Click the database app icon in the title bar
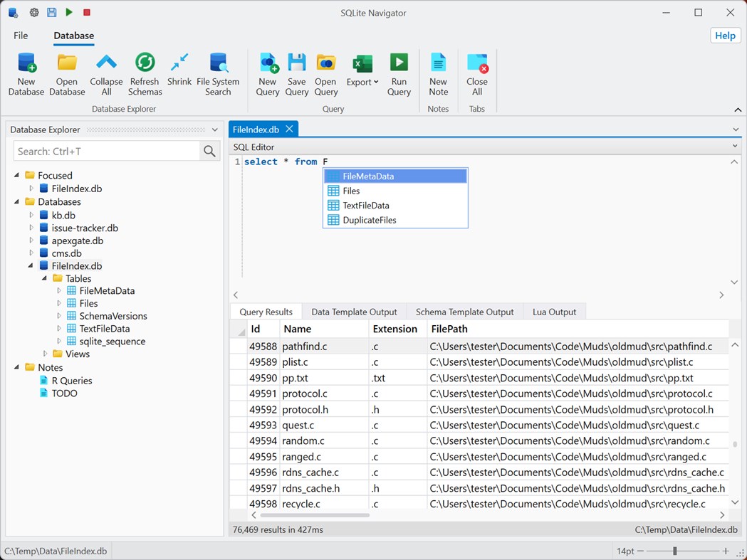Screen dimensions: 747x560 [14, 12]
